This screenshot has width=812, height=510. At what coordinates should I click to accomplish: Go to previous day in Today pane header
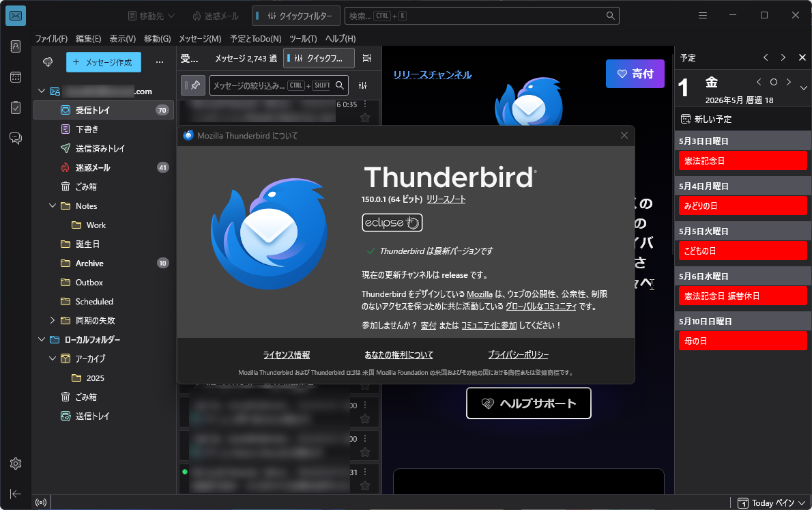(766, 57)
